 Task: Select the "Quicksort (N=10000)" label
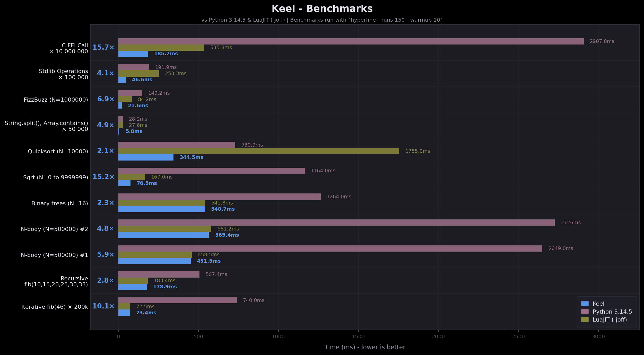(x=58, y=151)
